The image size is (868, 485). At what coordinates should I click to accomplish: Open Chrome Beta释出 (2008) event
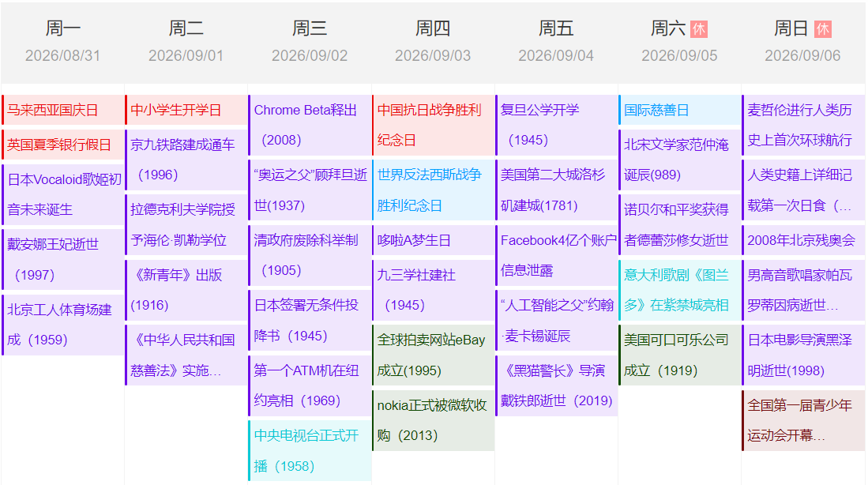click(x=310, y=125)
